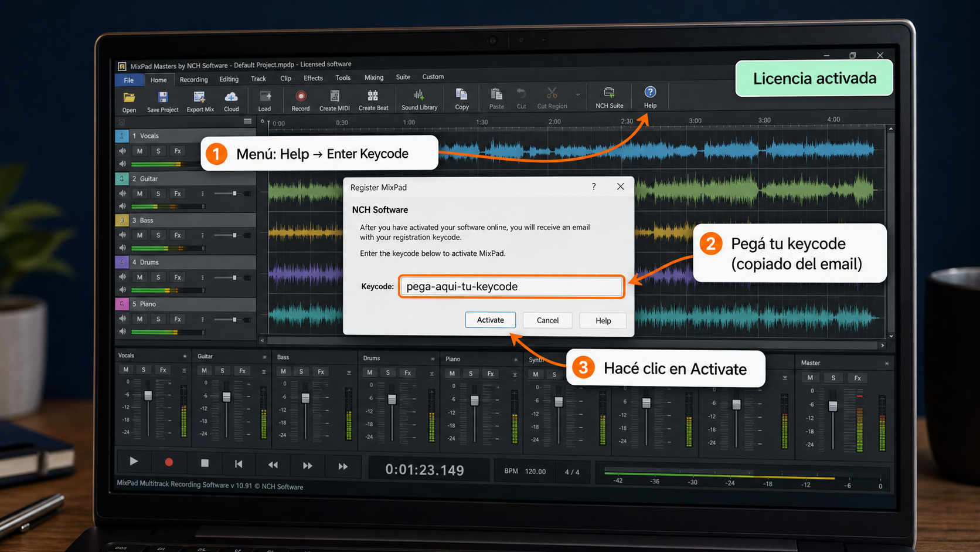Click the Paste toolbar icon
980x552 pixels.
click(496, 99)
